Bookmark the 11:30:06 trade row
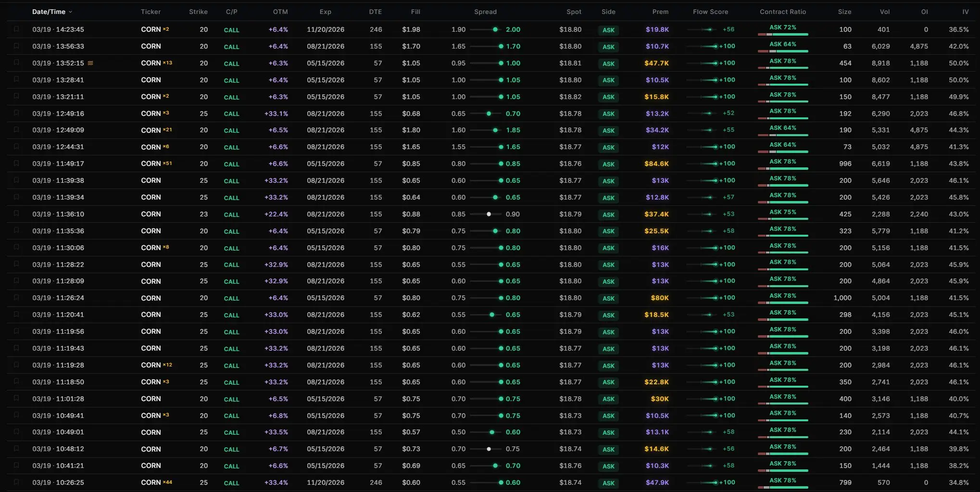Screen dimensions: 980x492 click(16, 247)
